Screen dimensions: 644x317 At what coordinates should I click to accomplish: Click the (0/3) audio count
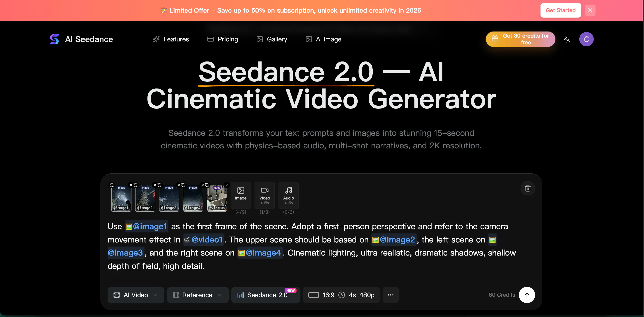click(x=288, y=212)
